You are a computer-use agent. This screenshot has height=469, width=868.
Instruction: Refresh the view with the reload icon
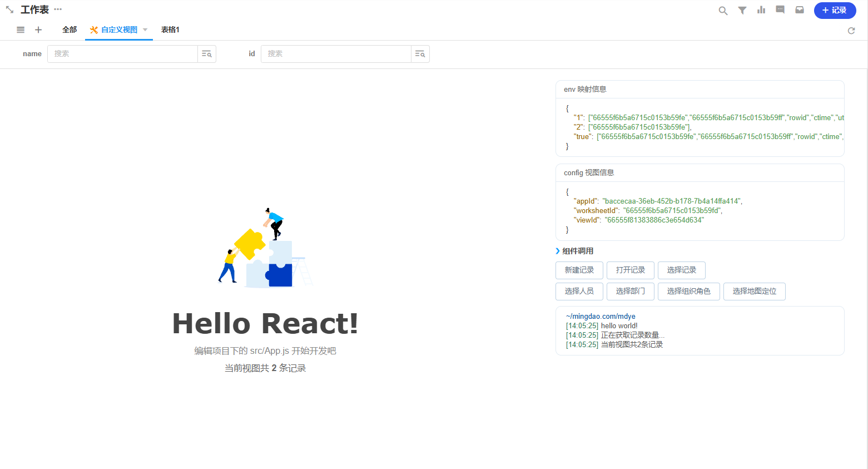[x=851, y=31]
